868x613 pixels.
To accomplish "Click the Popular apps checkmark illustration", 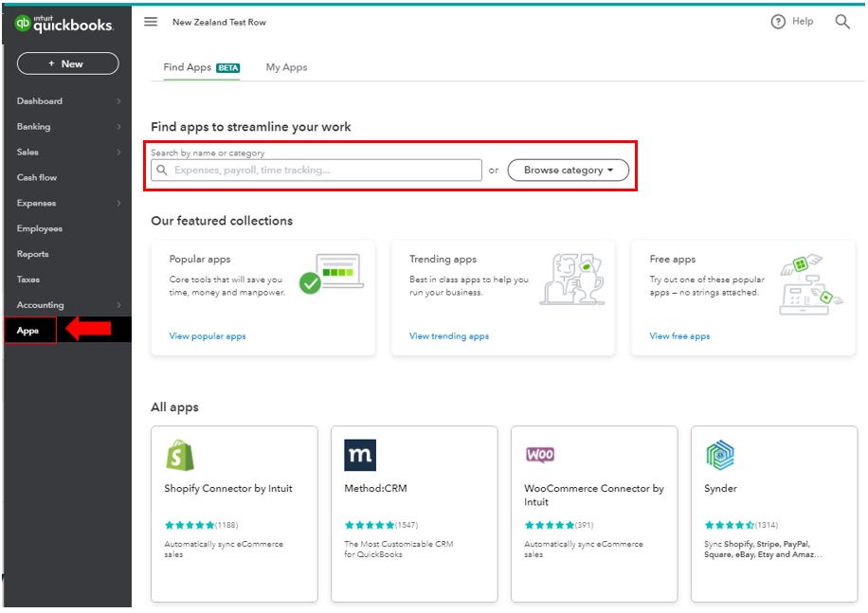I will (331, 274).
